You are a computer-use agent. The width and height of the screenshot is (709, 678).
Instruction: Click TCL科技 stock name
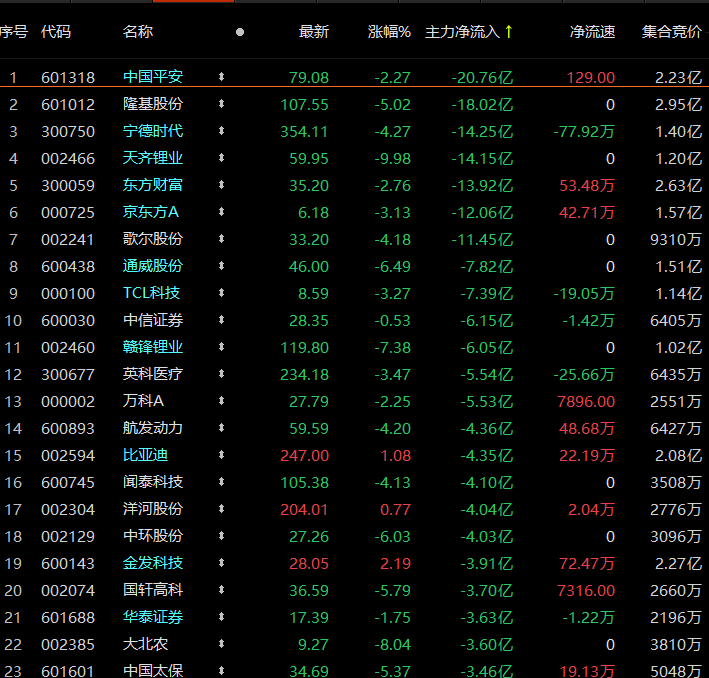click(x=151, y=293)
